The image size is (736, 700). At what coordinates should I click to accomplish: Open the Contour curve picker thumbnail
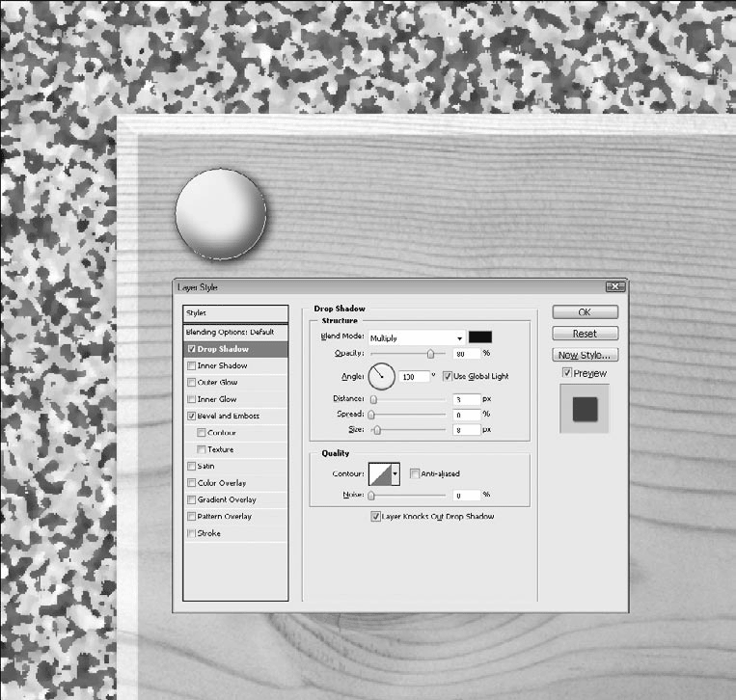click(380, 473)
